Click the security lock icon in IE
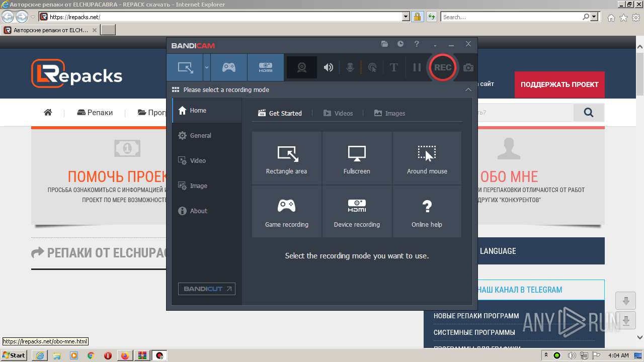This screenshot has width=644, height=362. (417, 17)
